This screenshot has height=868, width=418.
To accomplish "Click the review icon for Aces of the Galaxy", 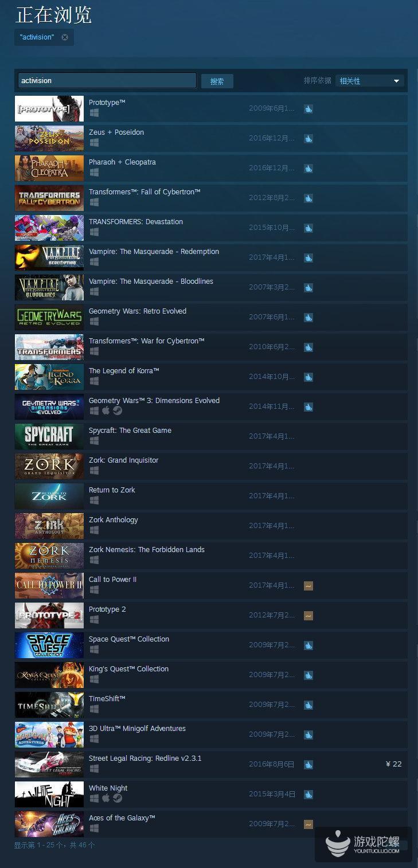I will pyautogui.click(x=308, y=824).
